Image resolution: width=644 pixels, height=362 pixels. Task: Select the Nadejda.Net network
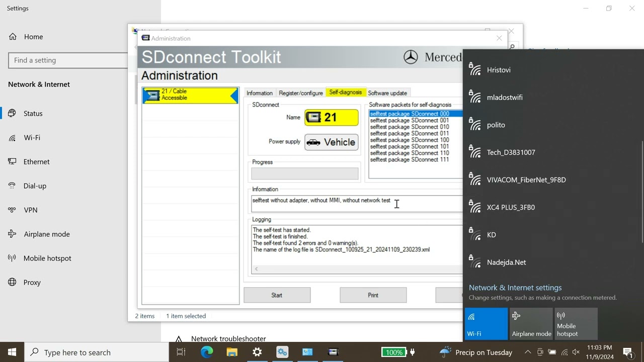(552, 262)
